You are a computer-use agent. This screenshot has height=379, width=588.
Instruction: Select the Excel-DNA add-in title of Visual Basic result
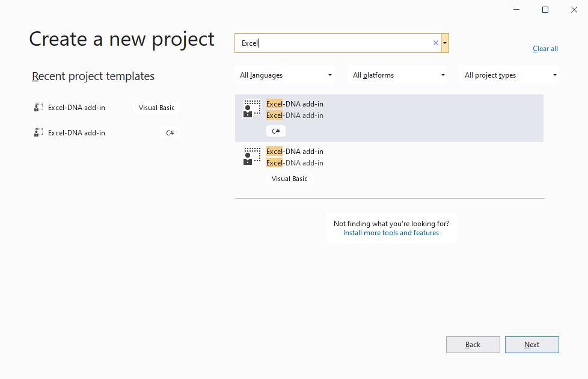(295, 152)
